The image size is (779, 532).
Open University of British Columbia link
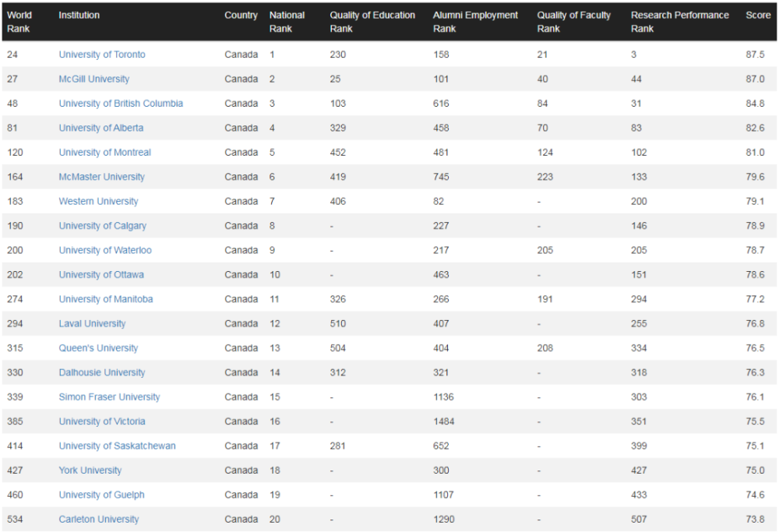121,104
